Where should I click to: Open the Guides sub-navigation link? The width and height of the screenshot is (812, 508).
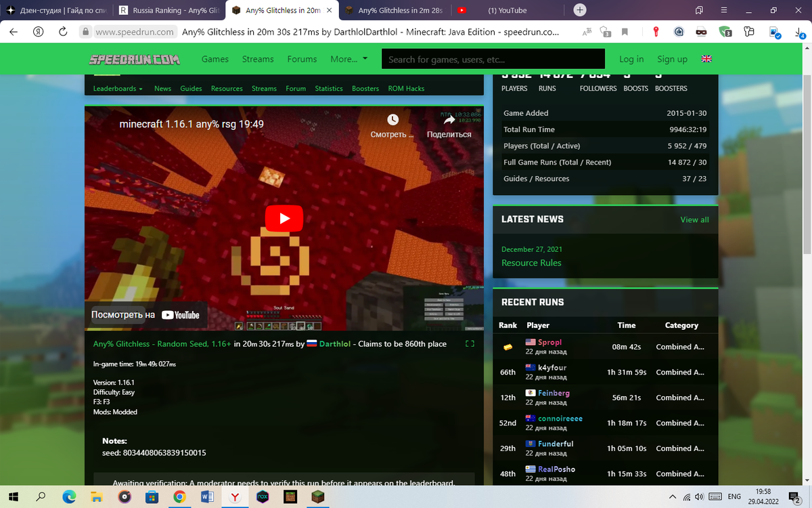(191, 88)
